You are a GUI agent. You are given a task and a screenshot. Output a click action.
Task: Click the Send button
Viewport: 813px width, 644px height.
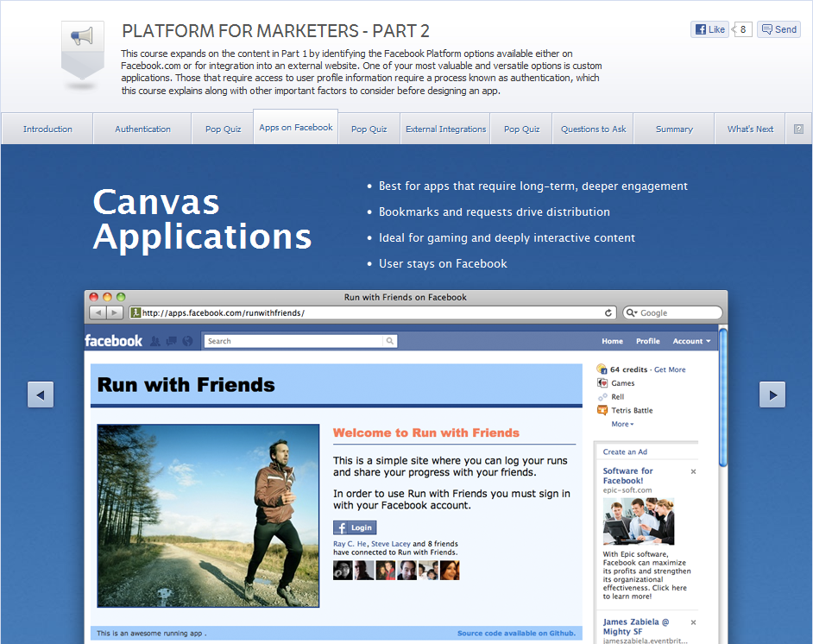click(778, 29)
